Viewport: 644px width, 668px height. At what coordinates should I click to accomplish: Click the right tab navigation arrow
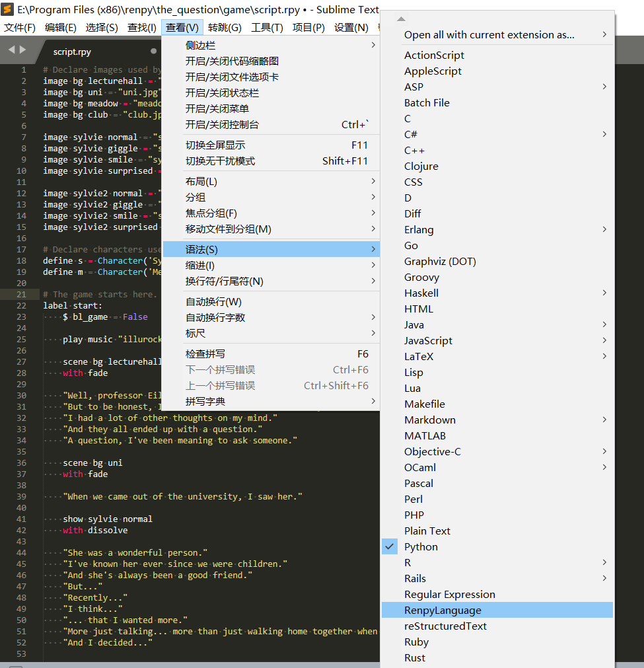[23, 50]
